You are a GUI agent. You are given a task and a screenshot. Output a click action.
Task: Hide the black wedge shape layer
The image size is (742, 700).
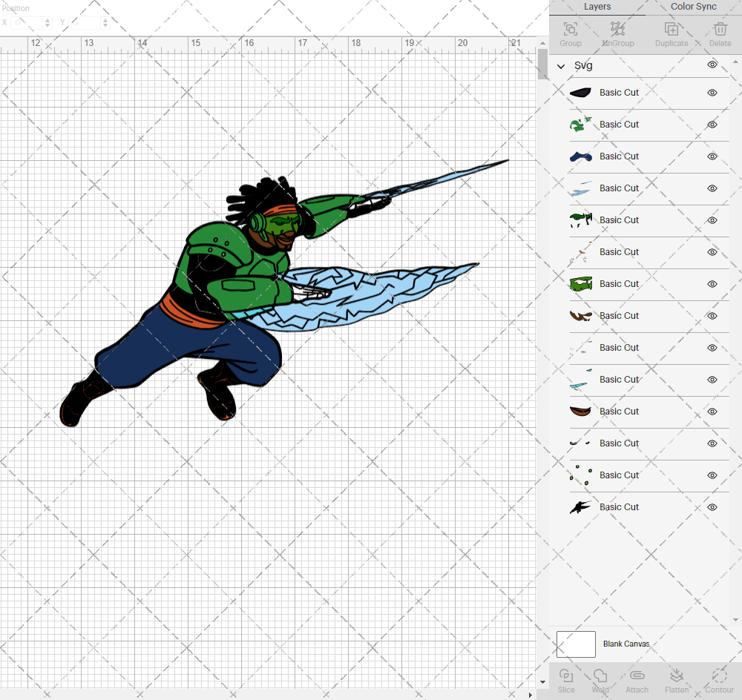pyautogui.click(x=712, y=93)
